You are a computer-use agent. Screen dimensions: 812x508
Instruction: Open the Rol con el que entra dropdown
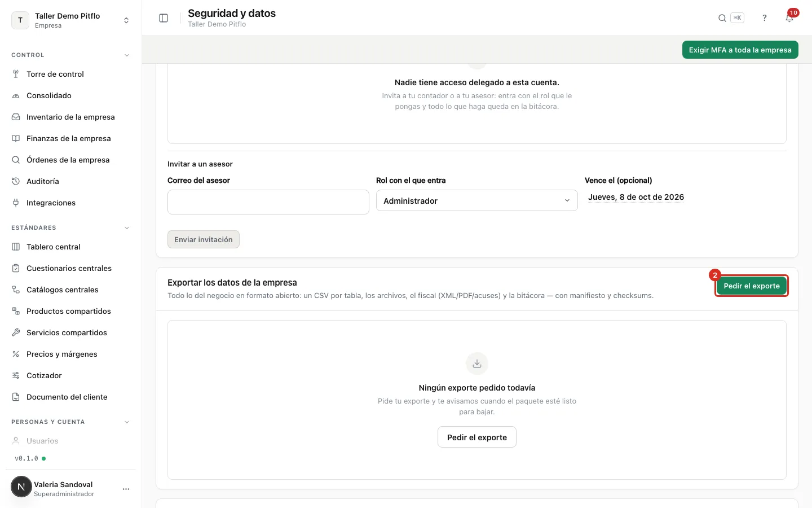coord(477,201)
